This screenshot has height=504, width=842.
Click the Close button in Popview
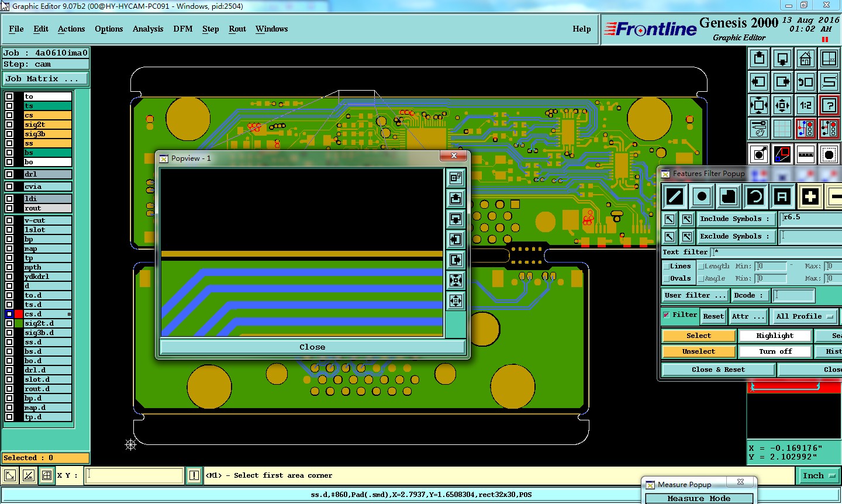click(x=312, y=347)
